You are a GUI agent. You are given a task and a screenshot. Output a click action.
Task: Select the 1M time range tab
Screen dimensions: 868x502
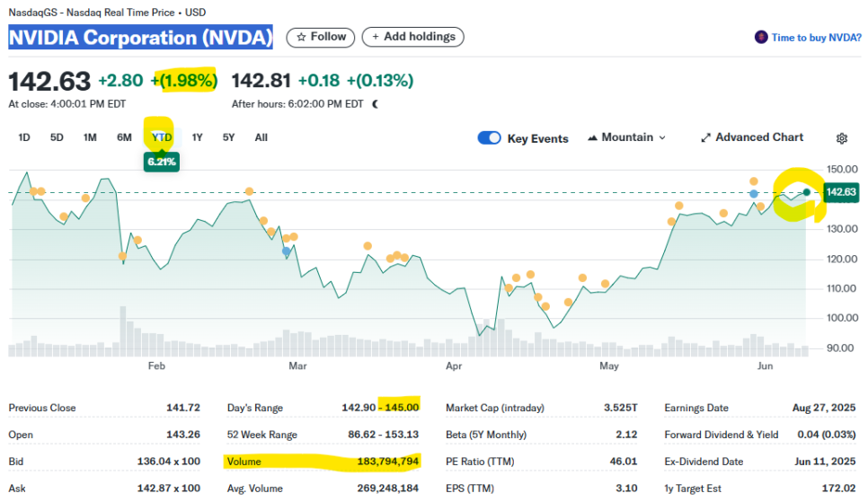(90, 137)
